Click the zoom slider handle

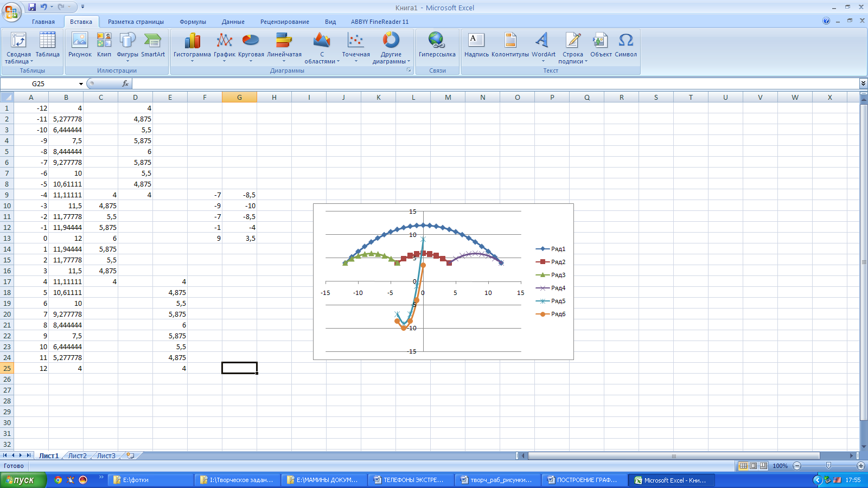point(828,466)
